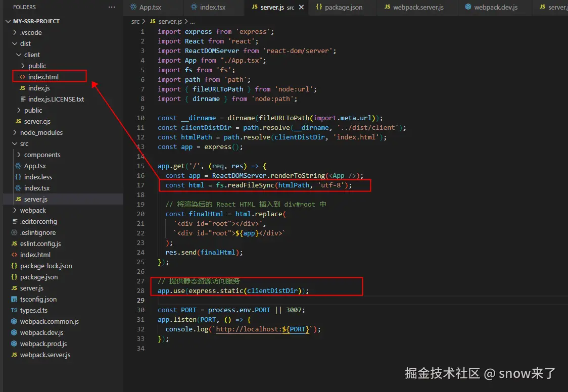
Task: Click the React icon on App.tsx tab
Action: click(134, 7)
